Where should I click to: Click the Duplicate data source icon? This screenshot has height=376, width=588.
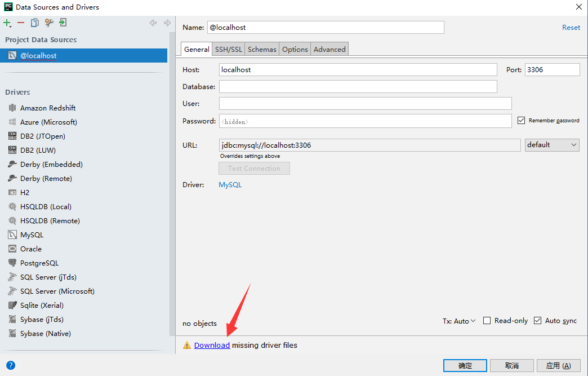[34, 23]
